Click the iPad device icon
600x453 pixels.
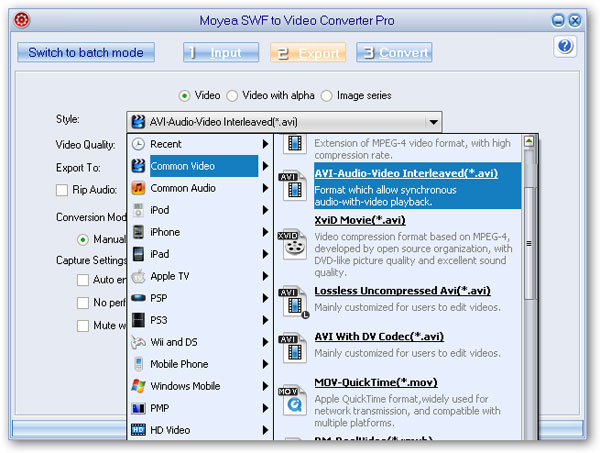138,254
